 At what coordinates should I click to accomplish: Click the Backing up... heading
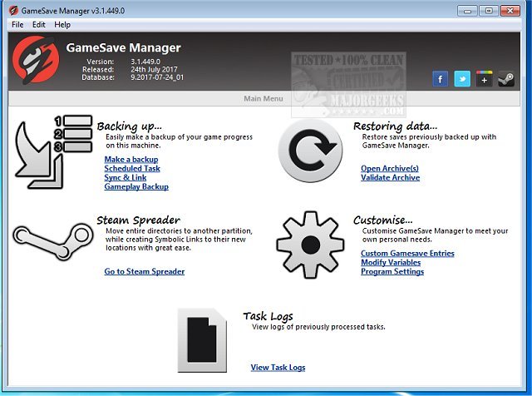click(130, 126)
